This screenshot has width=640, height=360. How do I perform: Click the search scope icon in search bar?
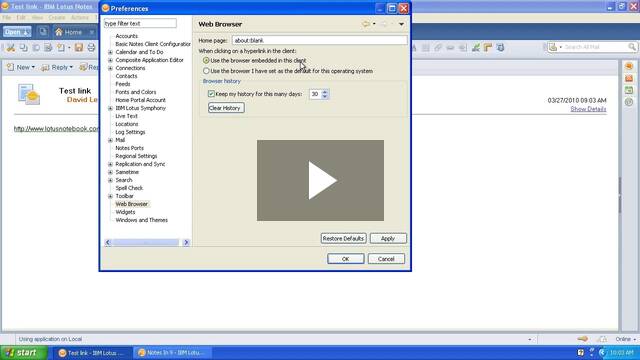pos(553,47)
